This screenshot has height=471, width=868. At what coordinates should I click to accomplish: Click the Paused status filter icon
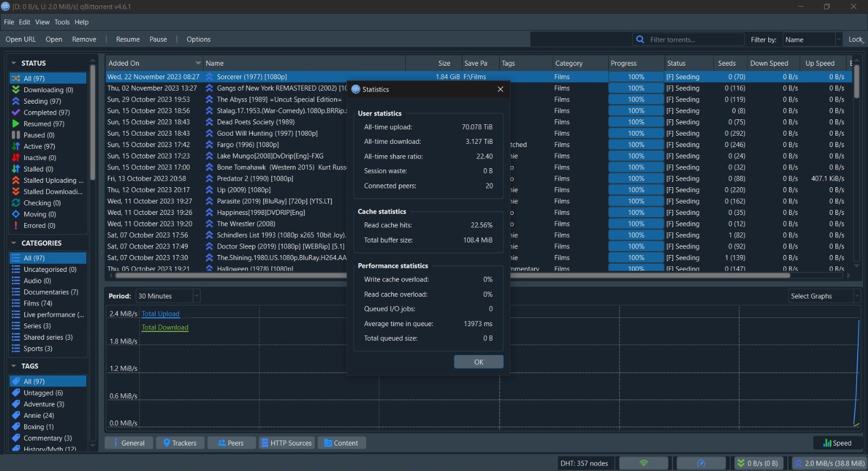[16, 135]
